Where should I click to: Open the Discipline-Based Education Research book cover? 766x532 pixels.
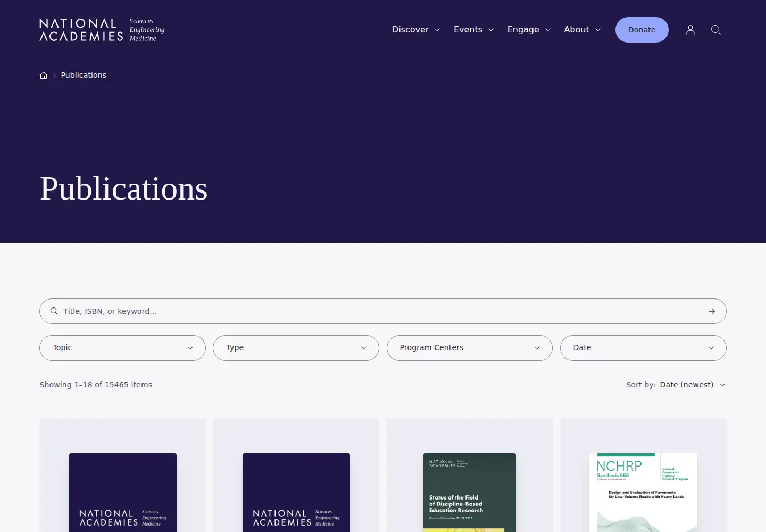pyautogui.click(x=470, y=493)
